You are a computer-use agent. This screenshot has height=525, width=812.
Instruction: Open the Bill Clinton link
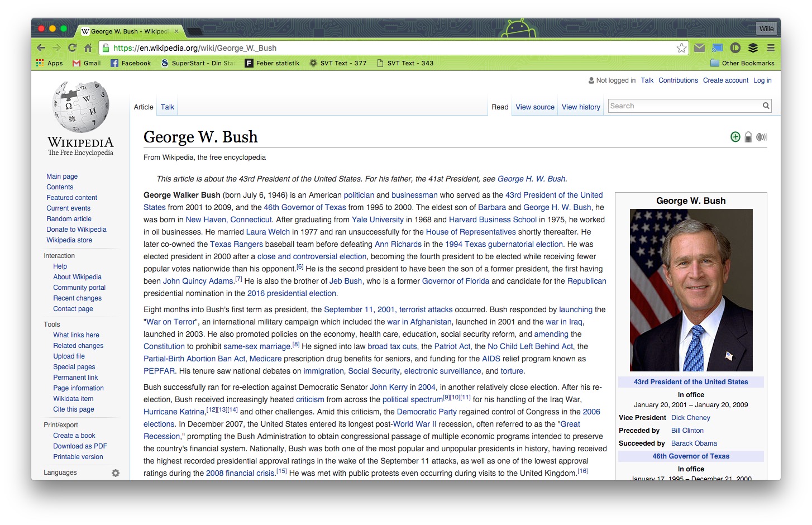point(687,431)
